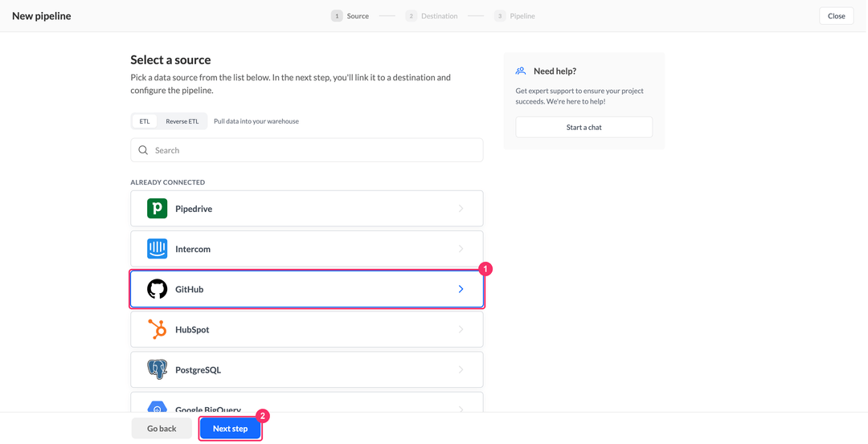Click the Pipedrive logo icon
This screenshot has width=868, height=444.
pos(158,209)
